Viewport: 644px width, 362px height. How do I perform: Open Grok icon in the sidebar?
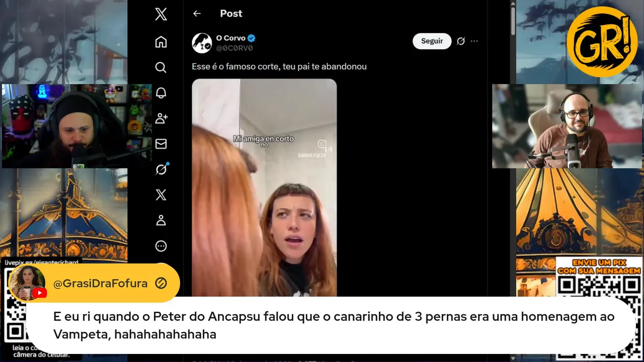pyautogui.click(x=161, y=169)
